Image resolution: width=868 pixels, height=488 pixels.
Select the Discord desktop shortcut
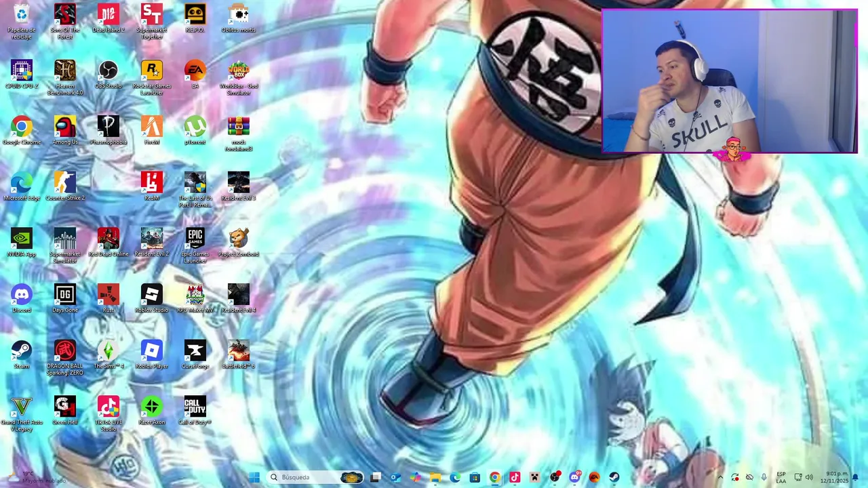pos(22,299)
